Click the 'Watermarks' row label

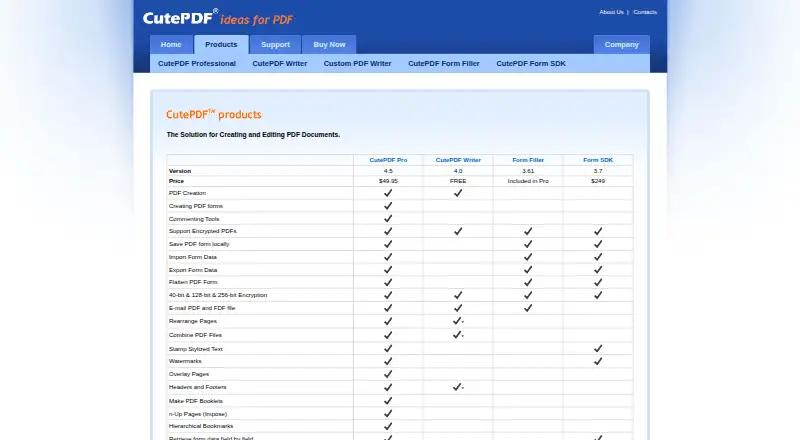(x=185, y=361)
